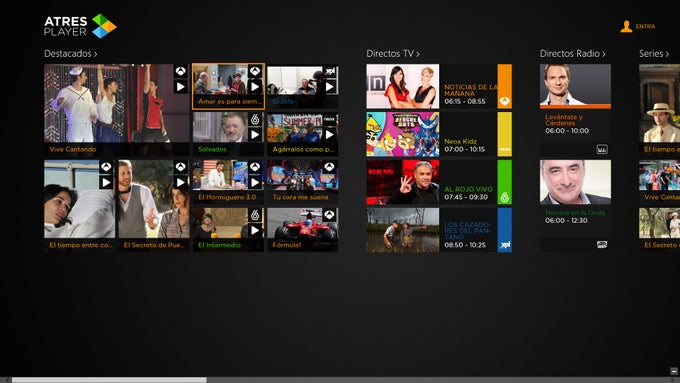Click the Antena 3 logo on Fórmula1 tile
This screenshot has width=680, height=383.
pyautogui.click(x=330, y=215)
